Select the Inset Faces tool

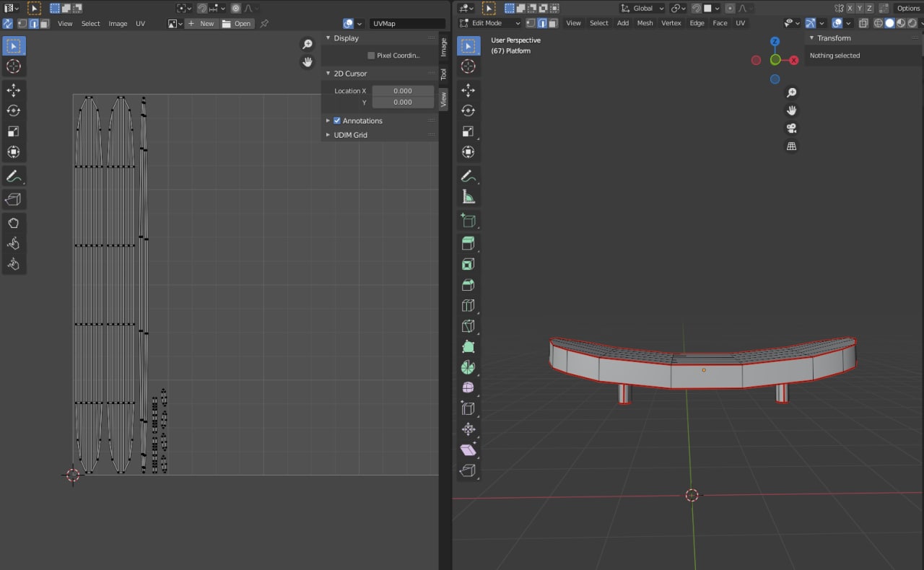(x=468, y=265)
